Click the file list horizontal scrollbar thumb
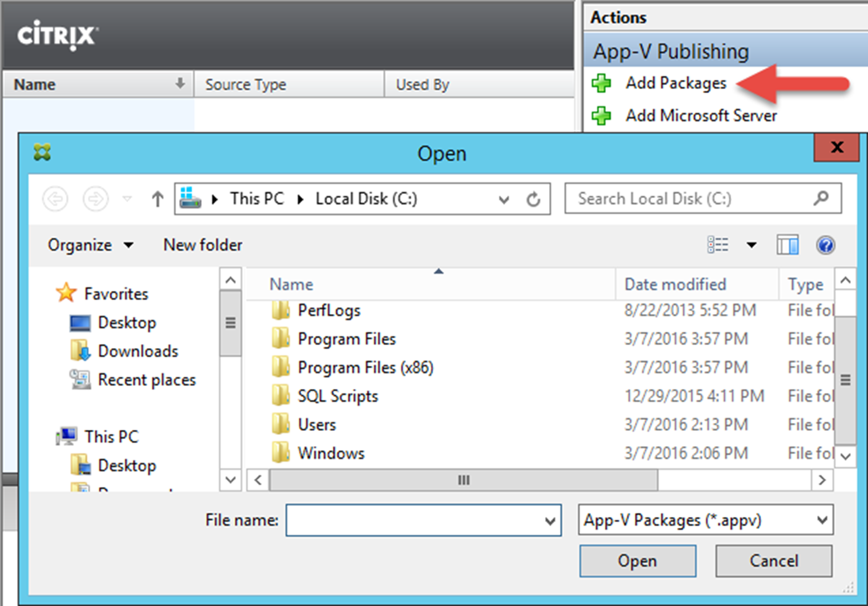Screen dimensions: 868x606 click(x=463, y=480)
